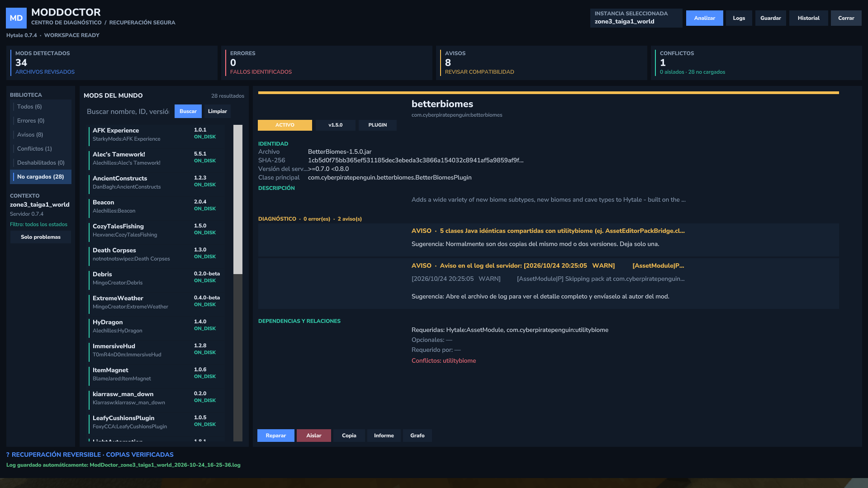The height and width of the screenshot is (488, 868).
Task: Click the Informe button
Action: (x=384, y=436)
